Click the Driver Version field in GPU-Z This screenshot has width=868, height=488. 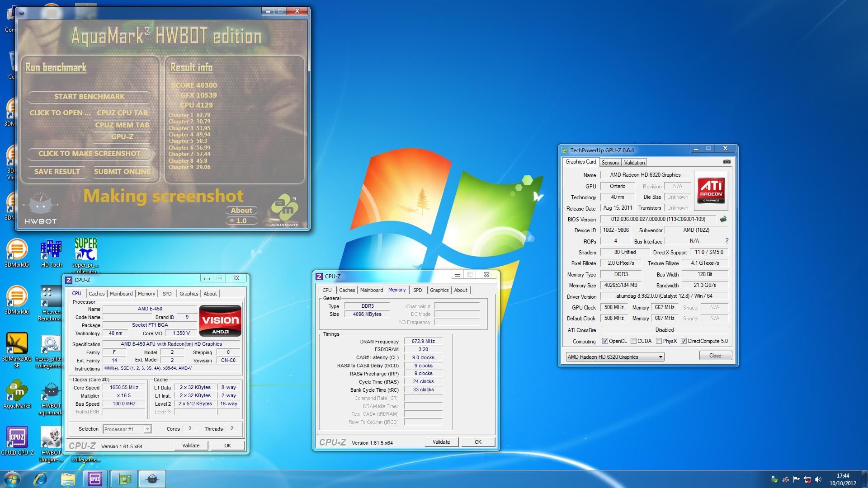point(664,296)
